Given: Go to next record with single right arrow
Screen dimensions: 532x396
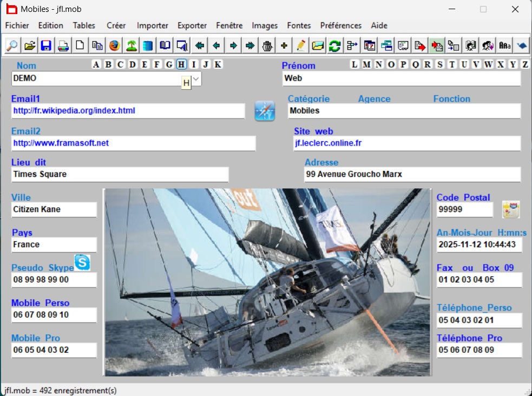Looking at the screenshot, I should [x=233, y=45].
